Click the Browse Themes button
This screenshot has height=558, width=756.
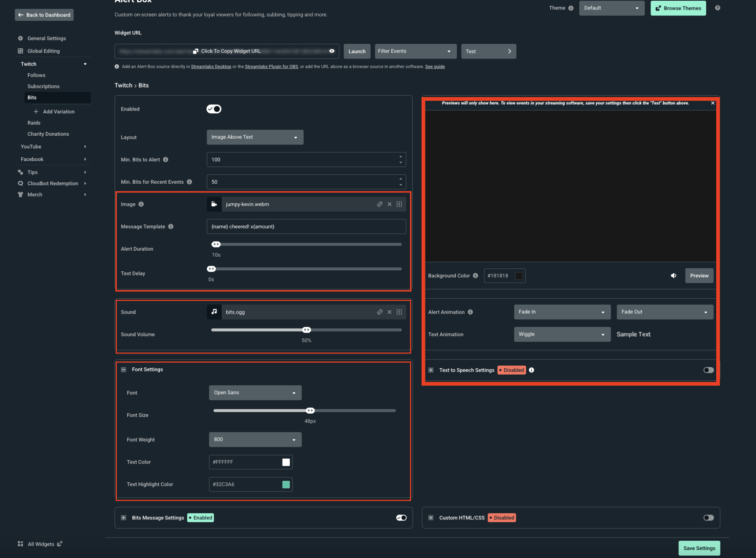678,8
